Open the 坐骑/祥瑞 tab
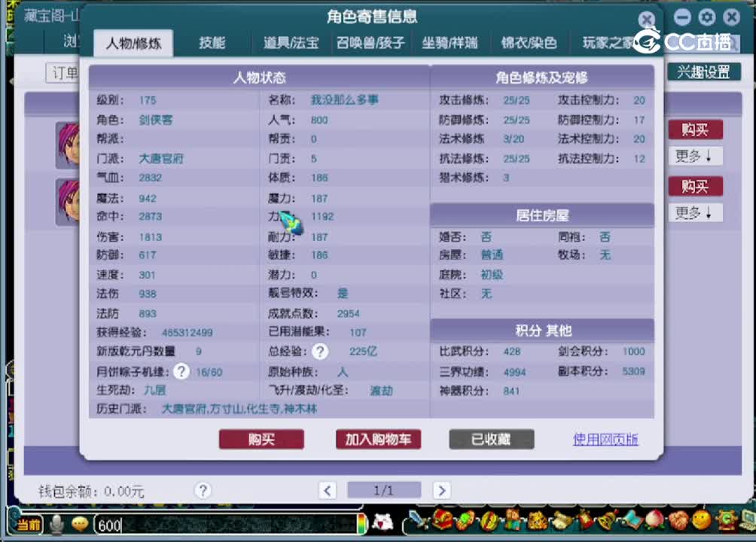This screenshot has width=756, height=542. click(x=451, y=43)
